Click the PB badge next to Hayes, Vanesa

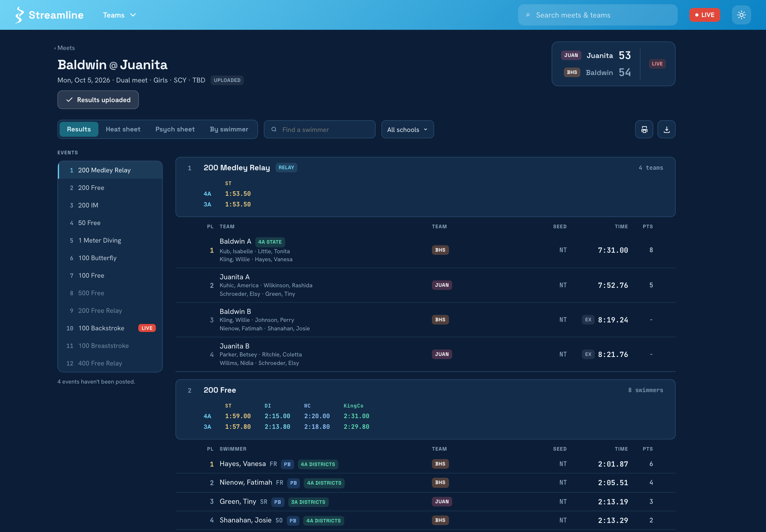click(287, 464)
